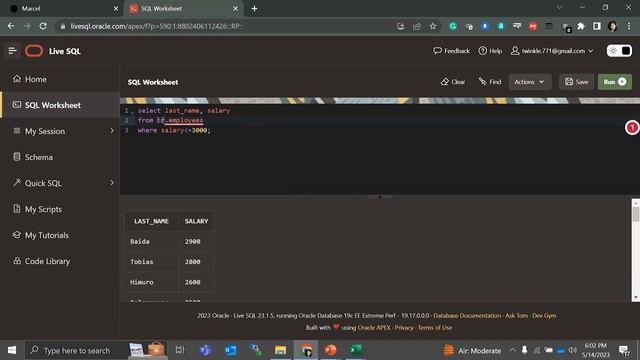Open Quick SQL in sidebar

click(x=43, y=183)
